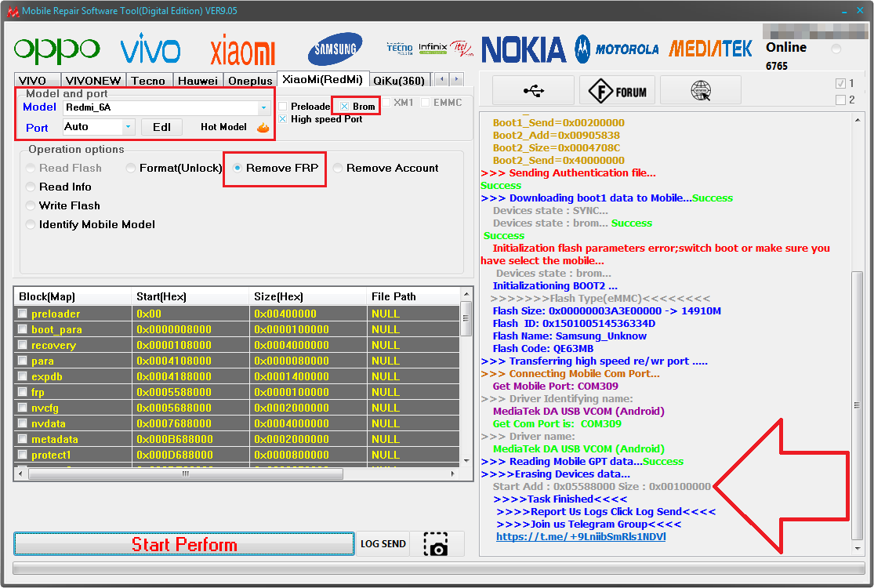Screen dimensions: 874x588
Task: Click the Size(Hex) column header
Action: [308, 296]
